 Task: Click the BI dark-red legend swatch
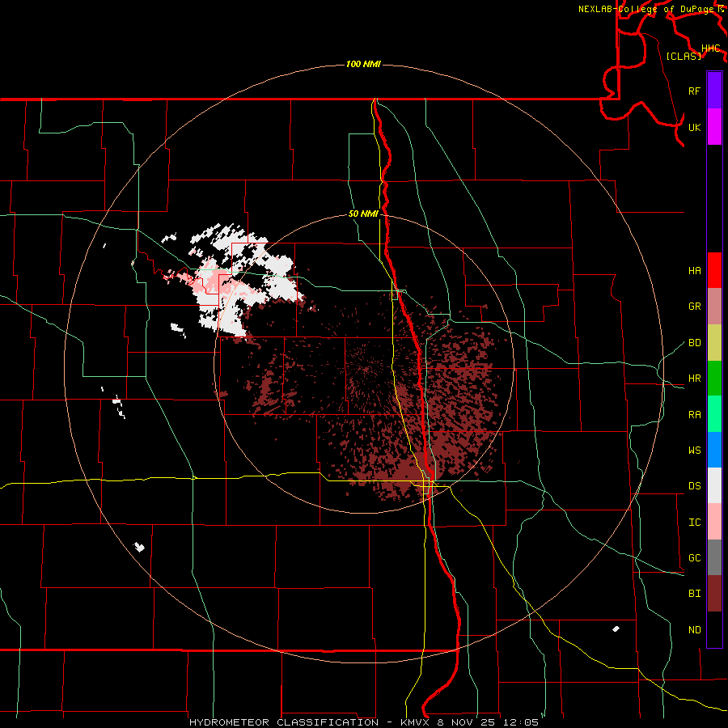714,594
